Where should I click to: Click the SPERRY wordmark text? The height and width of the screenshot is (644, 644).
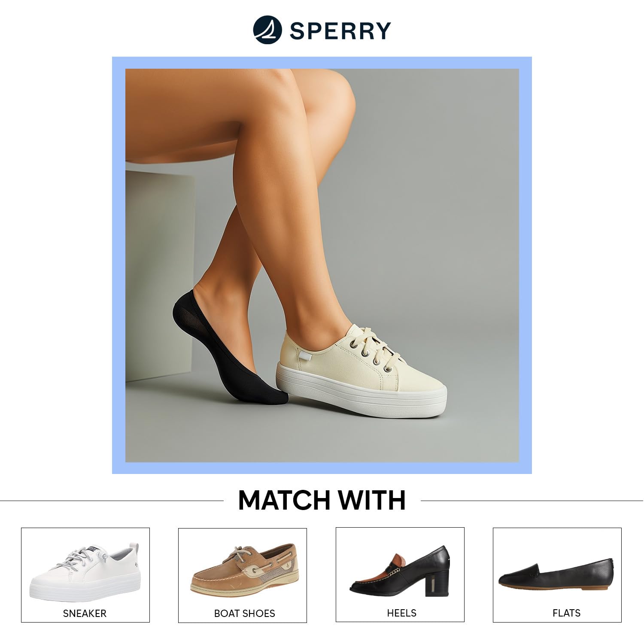(340, 31)
